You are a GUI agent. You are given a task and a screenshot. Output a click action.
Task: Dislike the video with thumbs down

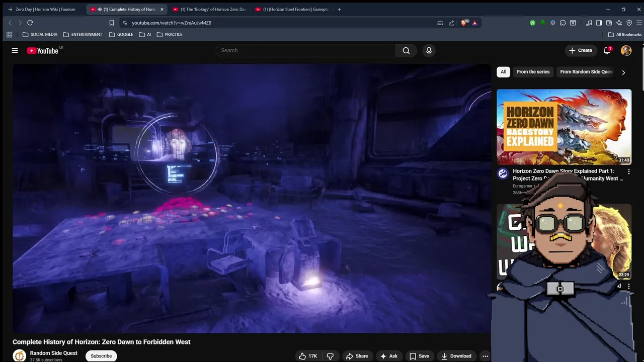[x=330, y=356]
